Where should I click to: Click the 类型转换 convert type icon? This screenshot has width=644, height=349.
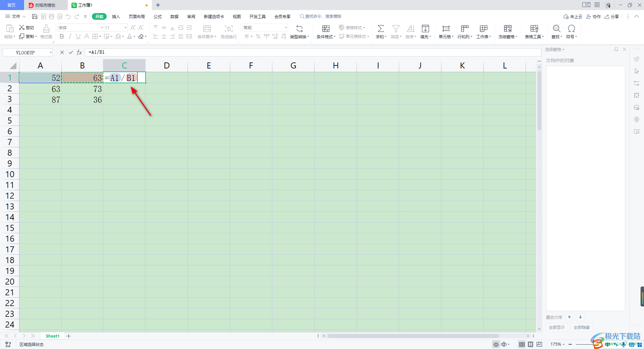(x=300, y=29)
